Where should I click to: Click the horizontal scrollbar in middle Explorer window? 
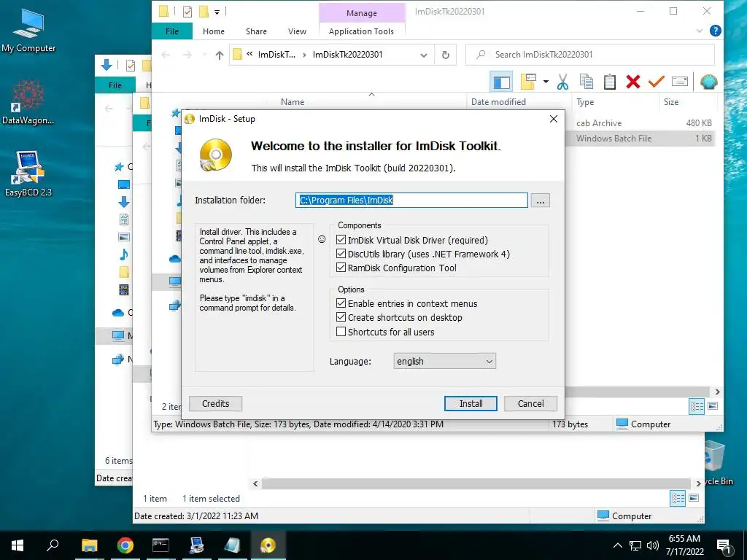[476, 484]
